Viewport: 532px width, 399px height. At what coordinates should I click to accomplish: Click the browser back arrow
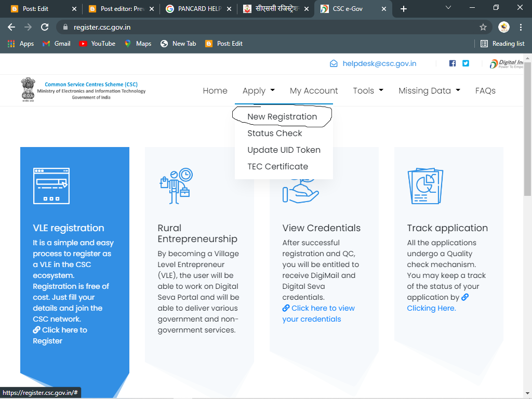point(11,27)
